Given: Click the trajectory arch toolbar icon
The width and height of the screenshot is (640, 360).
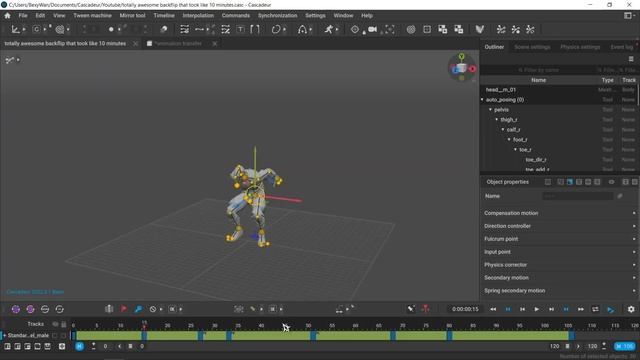Looking at the screenshot, I should pos(302,29).
